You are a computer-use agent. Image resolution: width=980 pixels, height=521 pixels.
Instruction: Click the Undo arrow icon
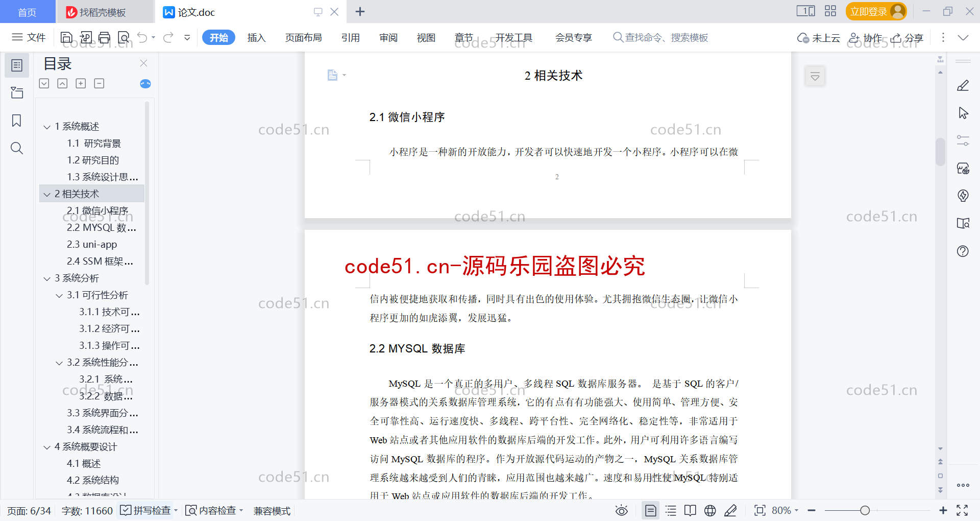pyautogui.click(x=142, y=37)
